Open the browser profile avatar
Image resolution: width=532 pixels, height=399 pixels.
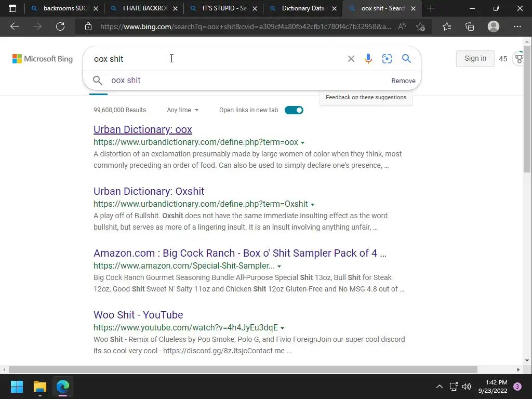(494, 26)
